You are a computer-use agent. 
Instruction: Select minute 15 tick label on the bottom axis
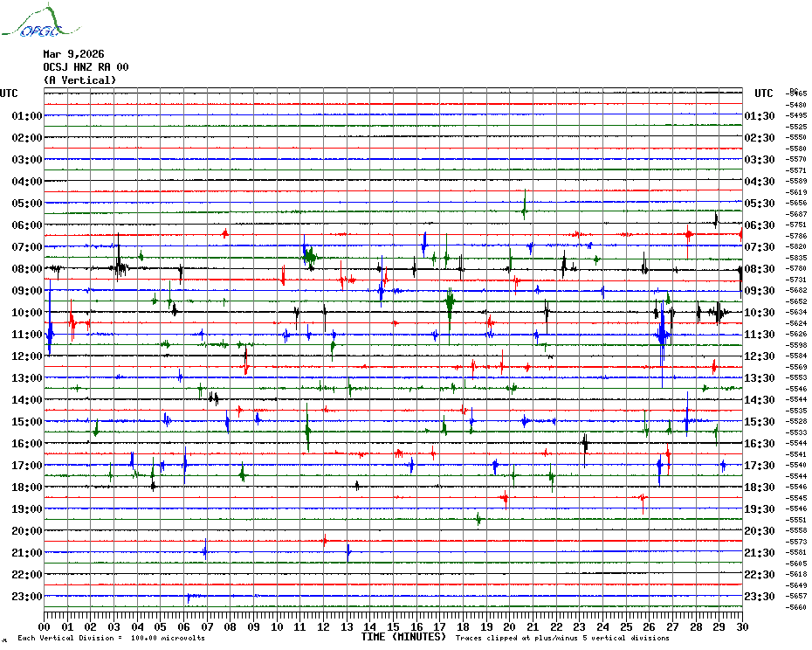point(394,626)
